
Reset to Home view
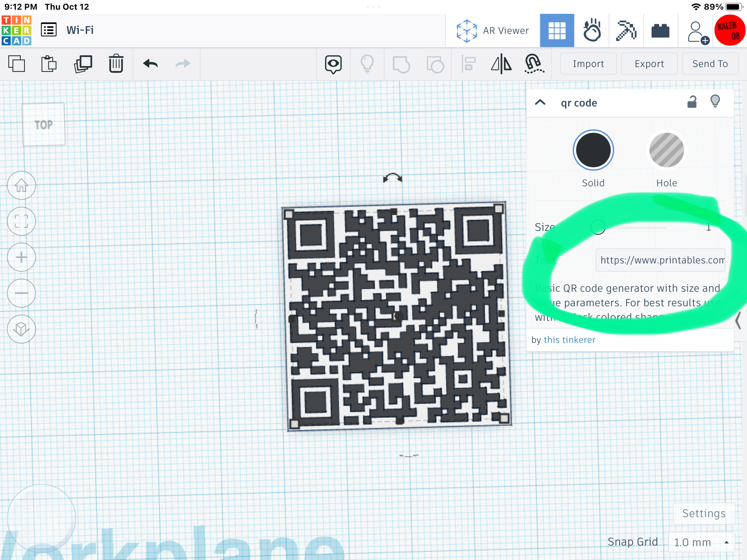coord(21,185)
